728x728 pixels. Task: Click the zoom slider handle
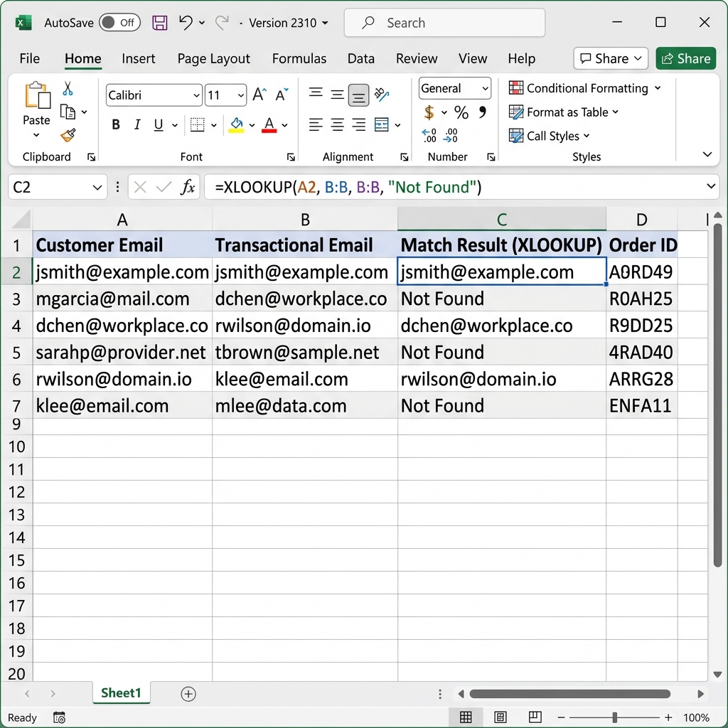coord(615,717)
